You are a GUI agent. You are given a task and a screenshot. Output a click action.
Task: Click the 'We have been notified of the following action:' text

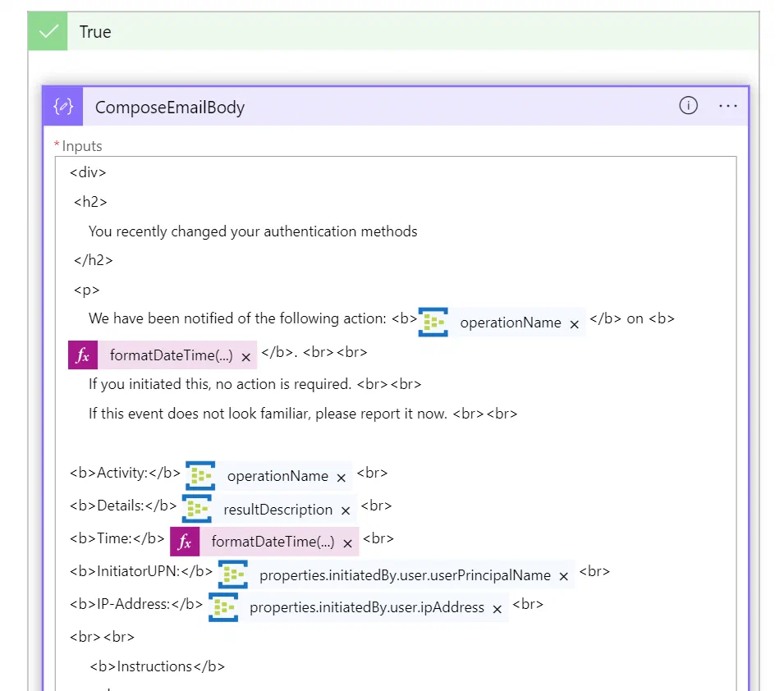point(237,318)
